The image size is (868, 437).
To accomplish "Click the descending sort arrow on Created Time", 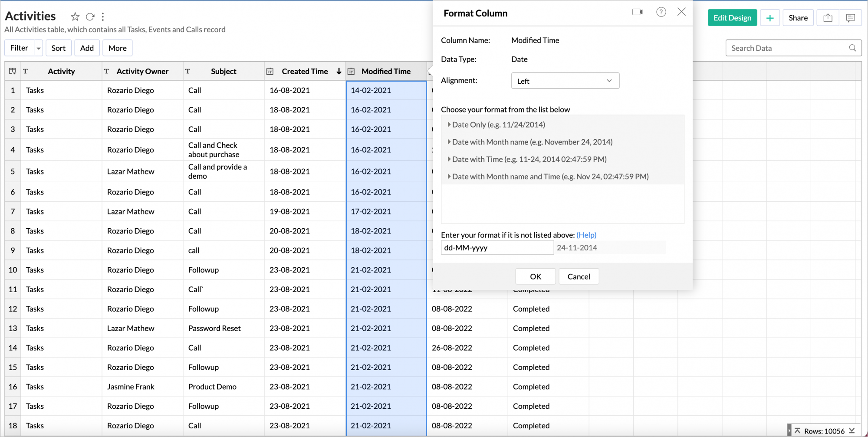I will [x=339, y=71].
